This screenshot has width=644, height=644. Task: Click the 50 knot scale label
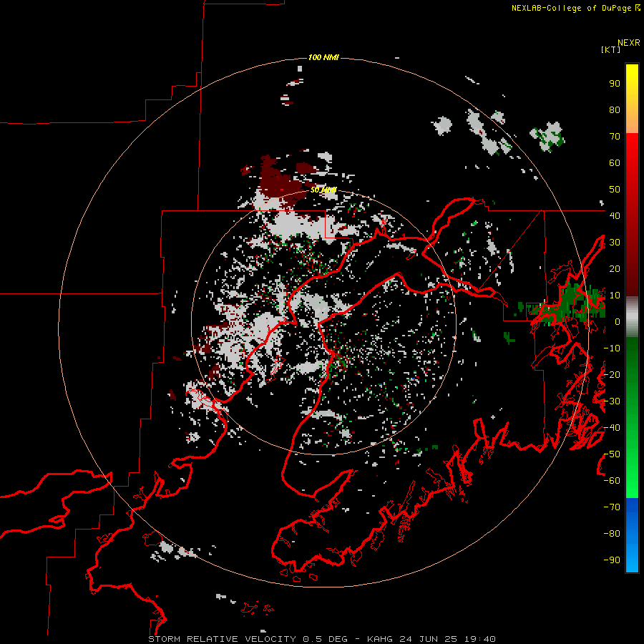(x=615, y=190)
